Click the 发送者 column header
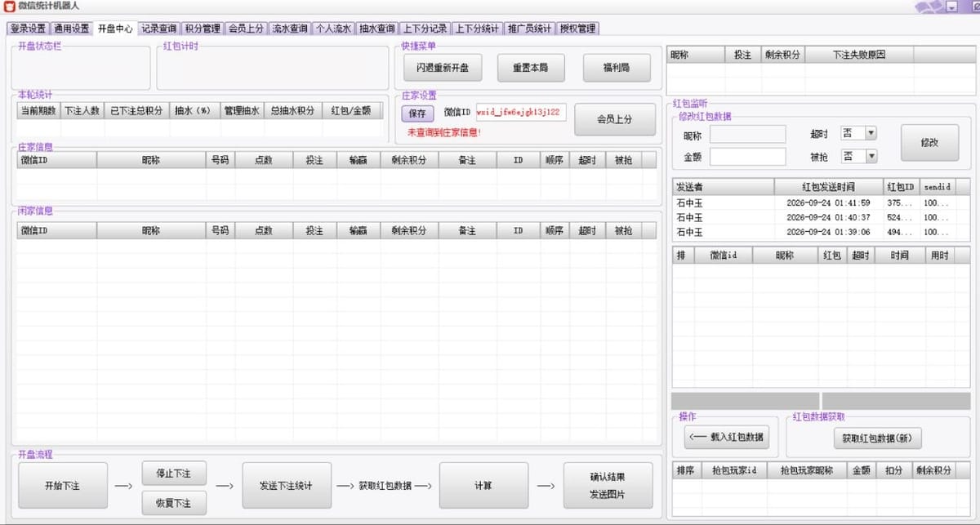The image size is (980, 525). point(724,187)
